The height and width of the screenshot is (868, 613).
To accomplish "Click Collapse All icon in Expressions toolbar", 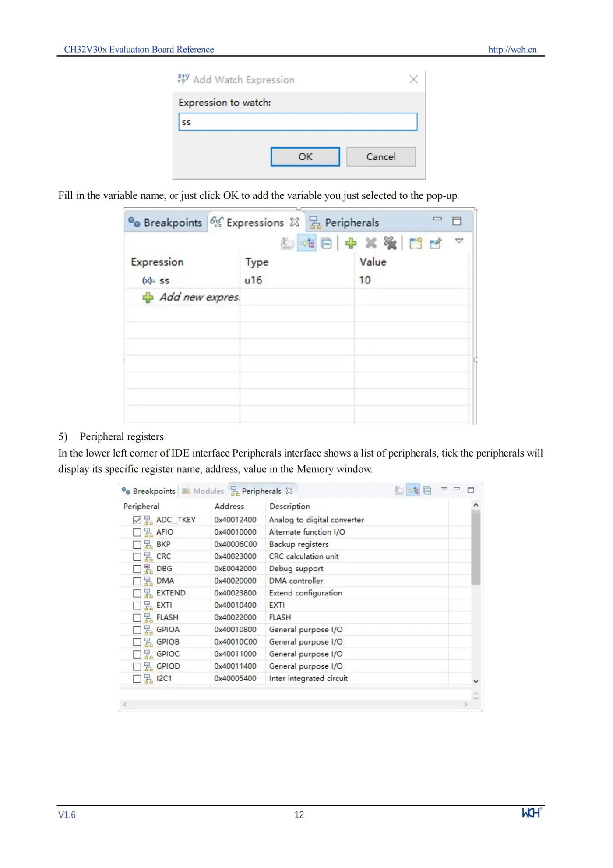I will 327,243.
